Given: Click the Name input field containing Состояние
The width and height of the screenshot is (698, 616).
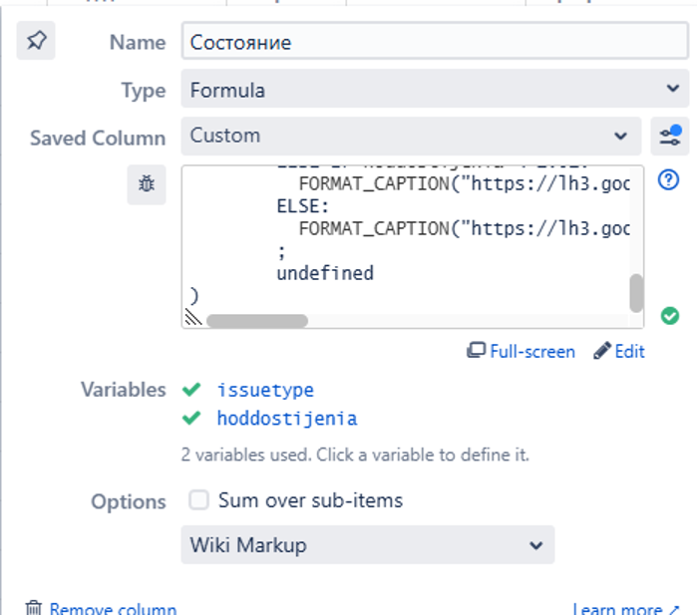Looking at the screenshot, I should click(435, 41).
